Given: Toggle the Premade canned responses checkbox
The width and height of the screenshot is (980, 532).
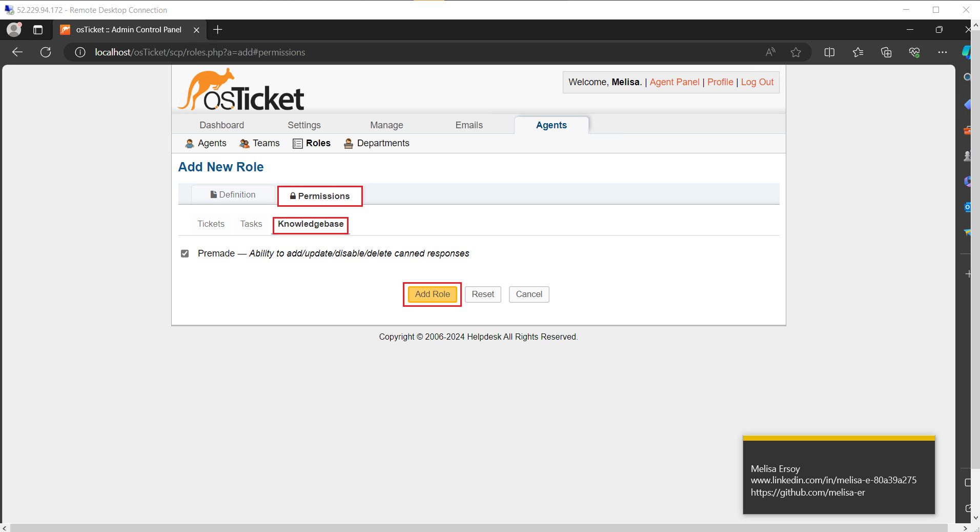Looking at the screenshot, I should (x=185, y=253).
